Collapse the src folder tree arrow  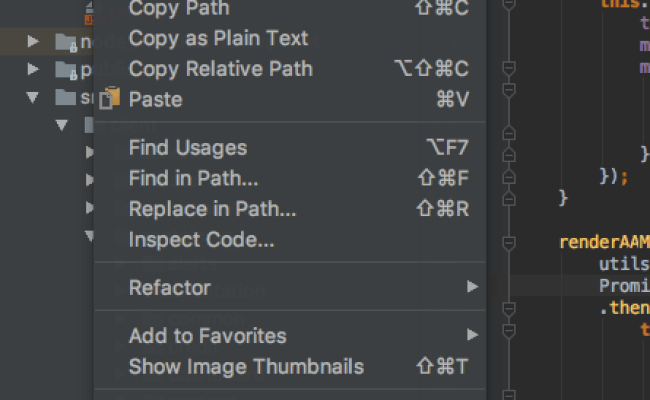click(32, 97)
